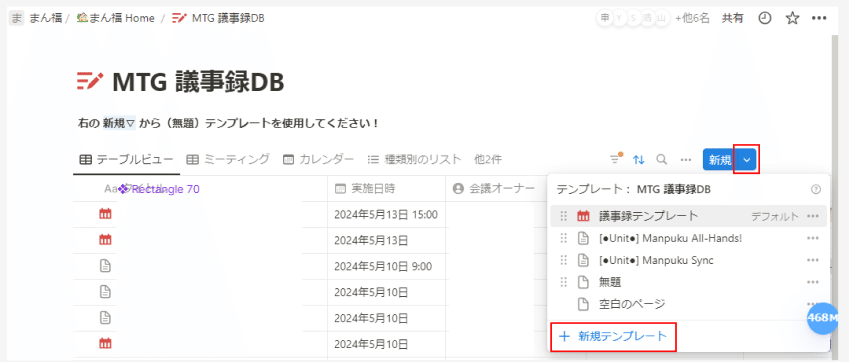Click the Y collaborator avatar
Image resolution: width=849 pixels, height=362 pixels.
tap(618, 18)
